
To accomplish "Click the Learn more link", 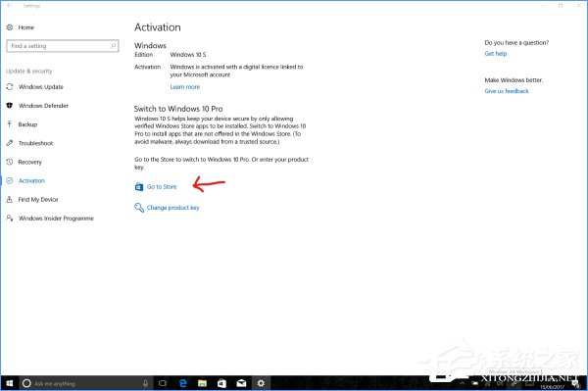I will coord(185,87).
